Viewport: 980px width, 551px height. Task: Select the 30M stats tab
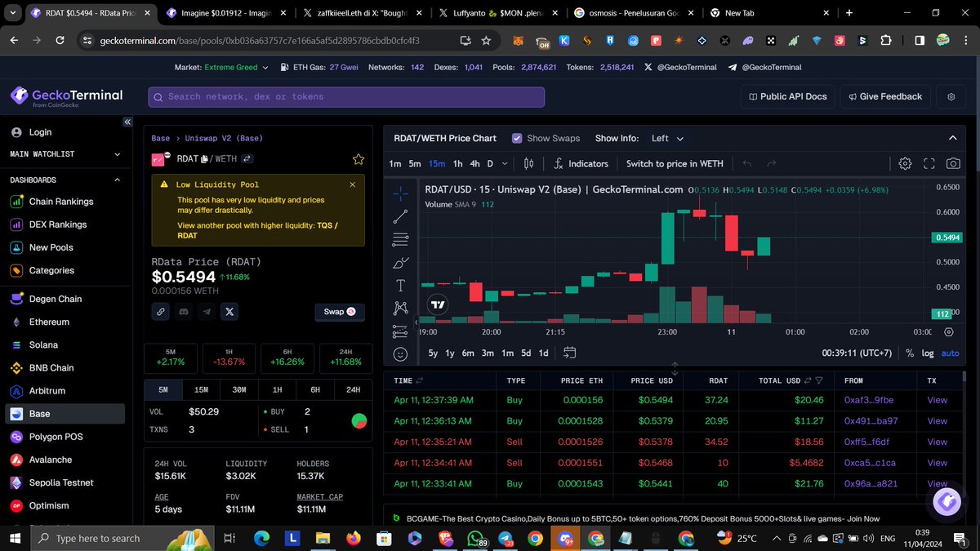(x=239, y=389)
